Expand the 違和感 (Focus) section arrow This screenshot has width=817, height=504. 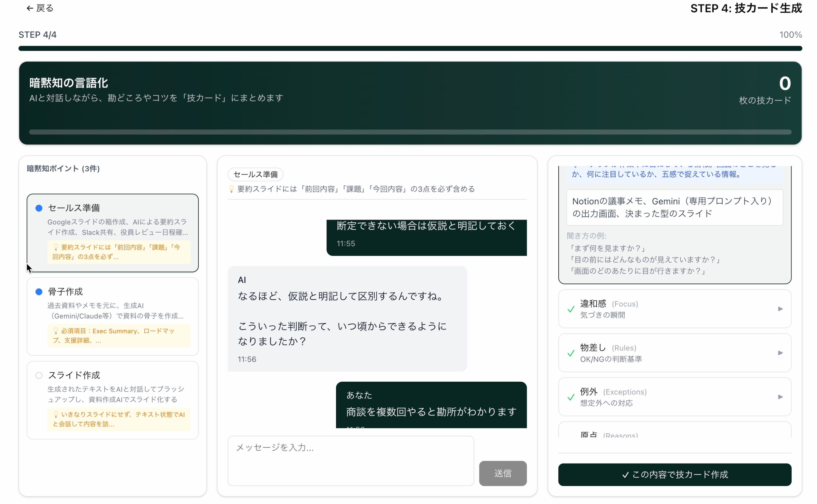pyautogui.click(x=780, y=309)
